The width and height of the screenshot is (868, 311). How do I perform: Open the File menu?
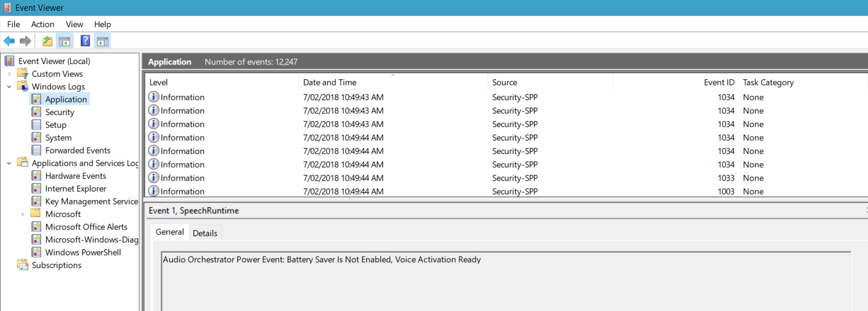tap(14, 24)
